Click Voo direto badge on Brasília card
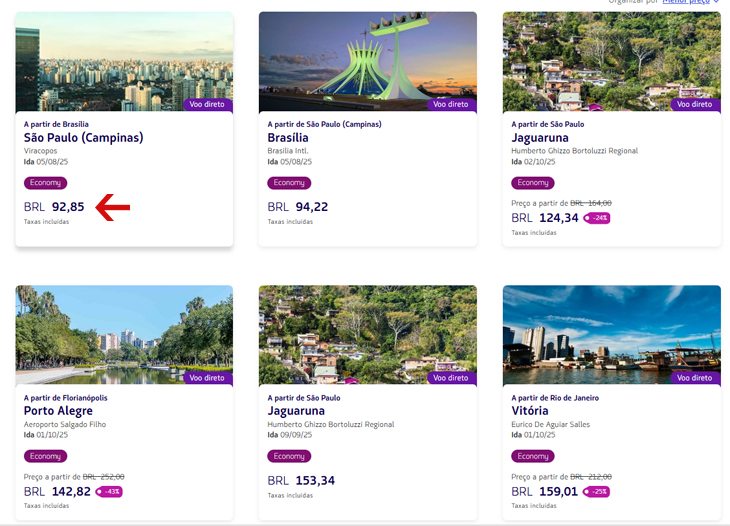 coord(452,104)
